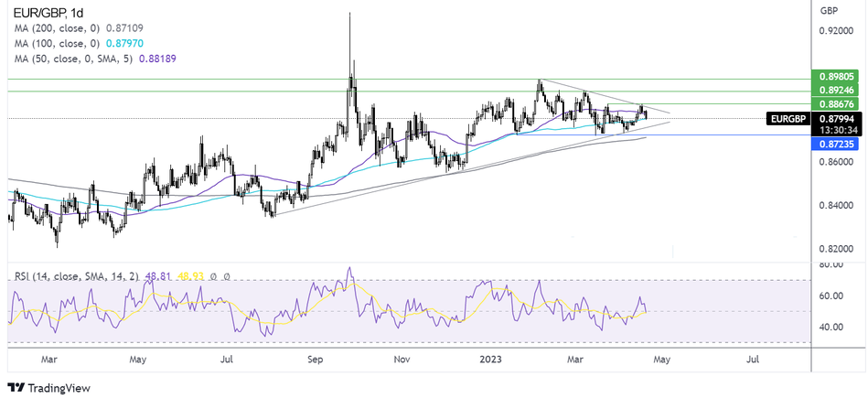
Task: Click the 0.87235 blue price label
Action: (833, 145)
